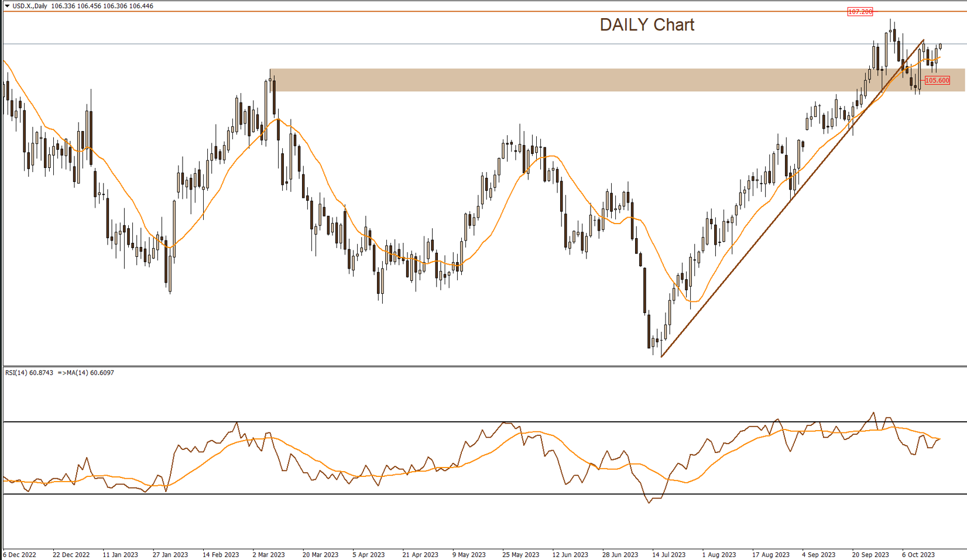Click the 14 Feb 2023 date label
967x560 pixels.
coord(221,555)
